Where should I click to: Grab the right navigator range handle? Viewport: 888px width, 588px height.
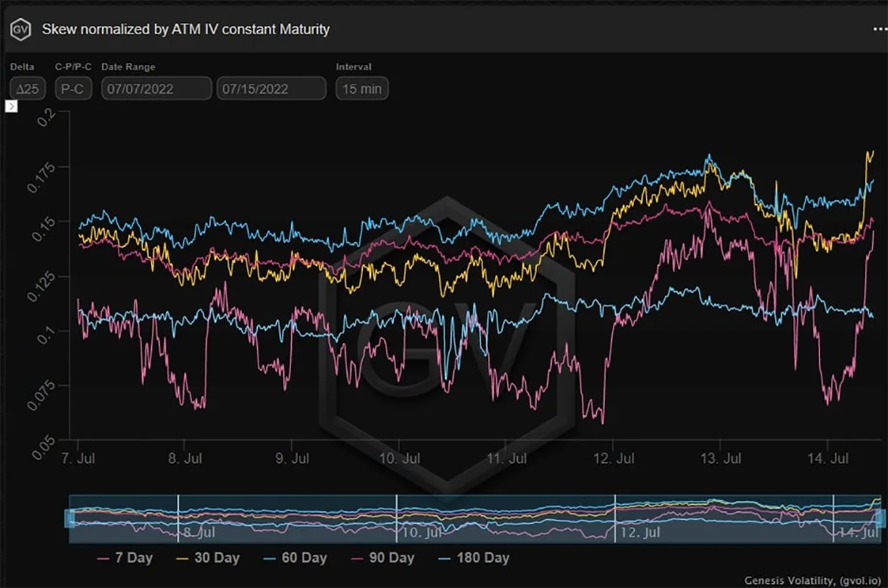pos(880,518)
